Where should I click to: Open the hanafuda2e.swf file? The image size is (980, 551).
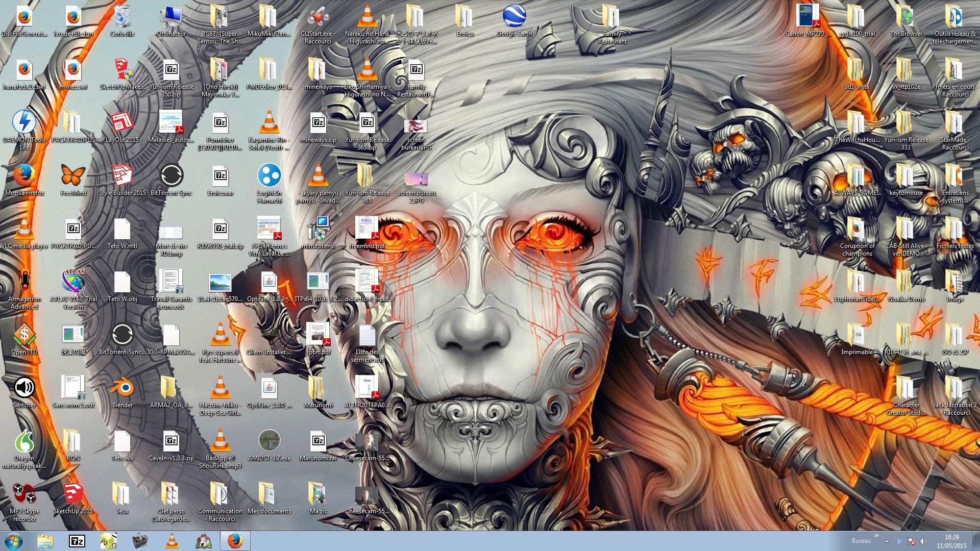click(24, 73)
